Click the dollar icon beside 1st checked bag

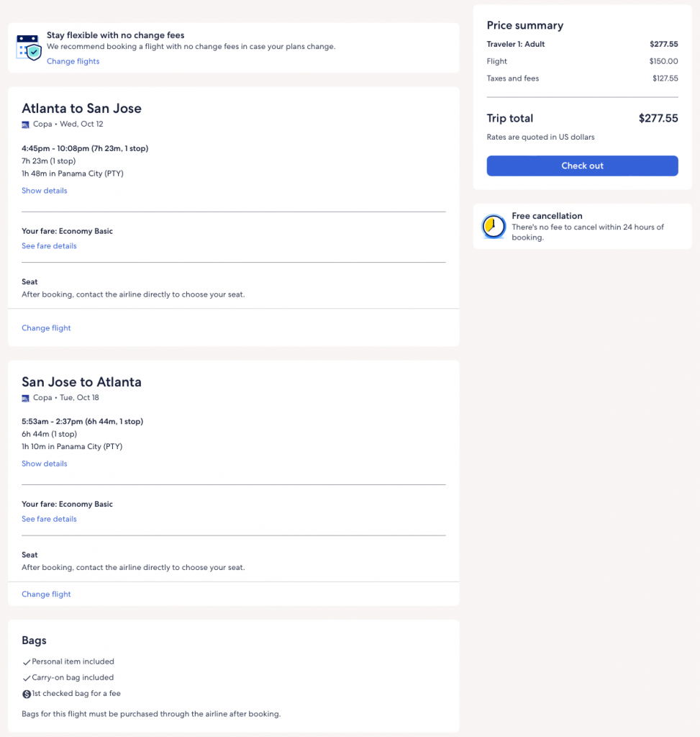point(27,694)
